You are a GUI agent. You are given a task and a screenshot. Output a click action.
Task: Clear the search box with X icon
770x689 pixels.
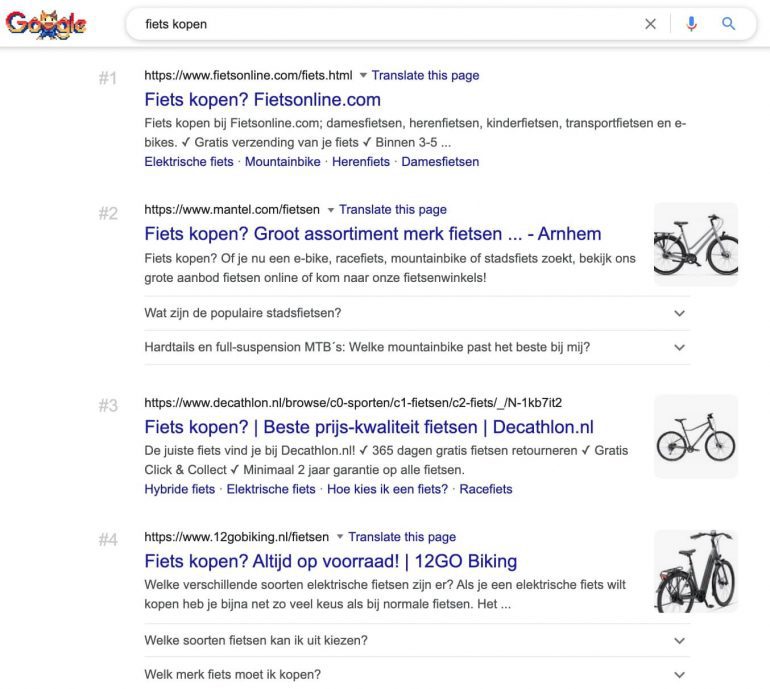650,24
